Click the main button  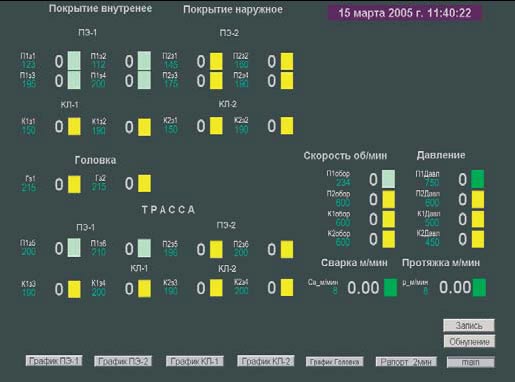(470, 362)
